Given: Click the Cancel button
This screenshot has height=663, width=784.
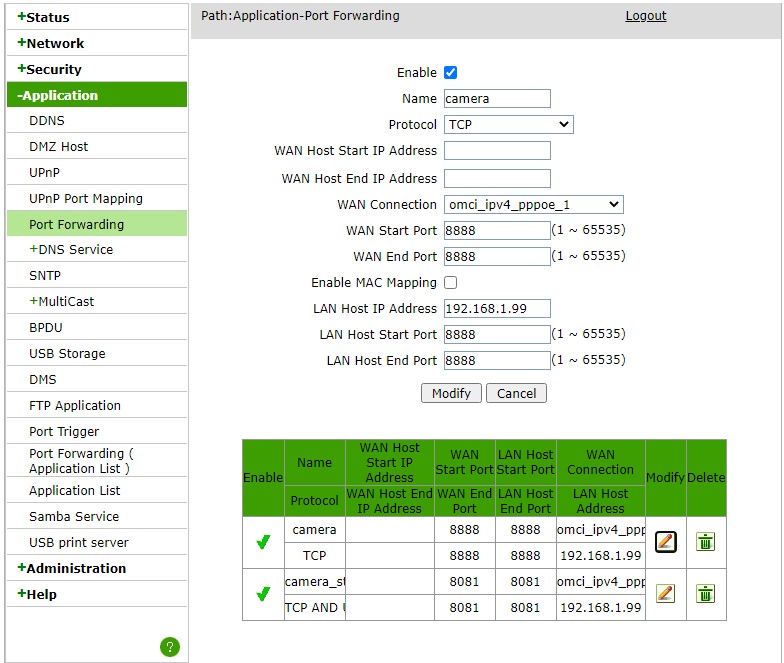Looking at the screenshot, I should 516,394.
